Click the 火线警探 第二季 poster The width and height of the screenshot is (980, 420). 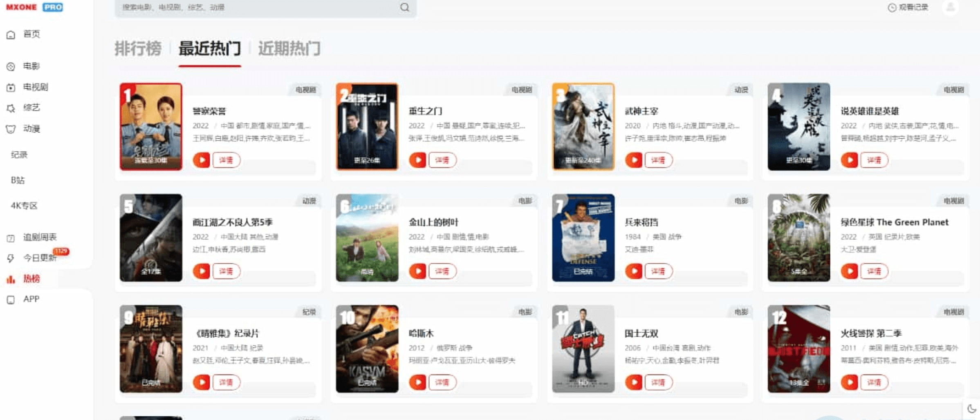799,349
